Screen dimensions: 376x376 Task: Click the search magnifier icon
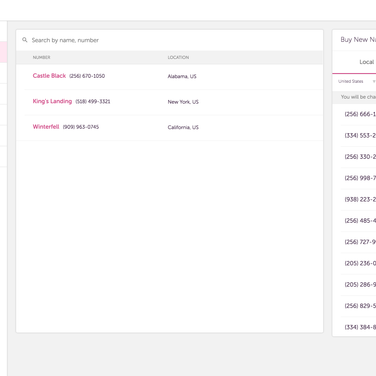click(25, 40)
